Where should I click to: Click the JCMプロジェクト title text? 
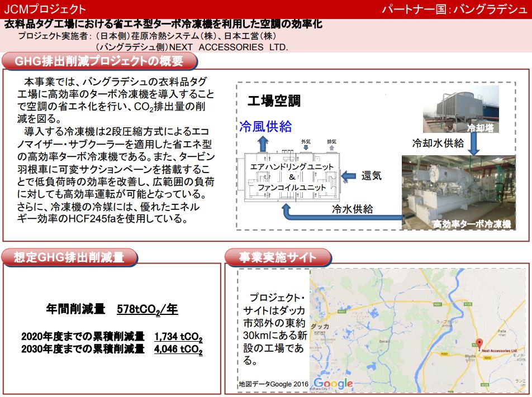pos(45,9)
